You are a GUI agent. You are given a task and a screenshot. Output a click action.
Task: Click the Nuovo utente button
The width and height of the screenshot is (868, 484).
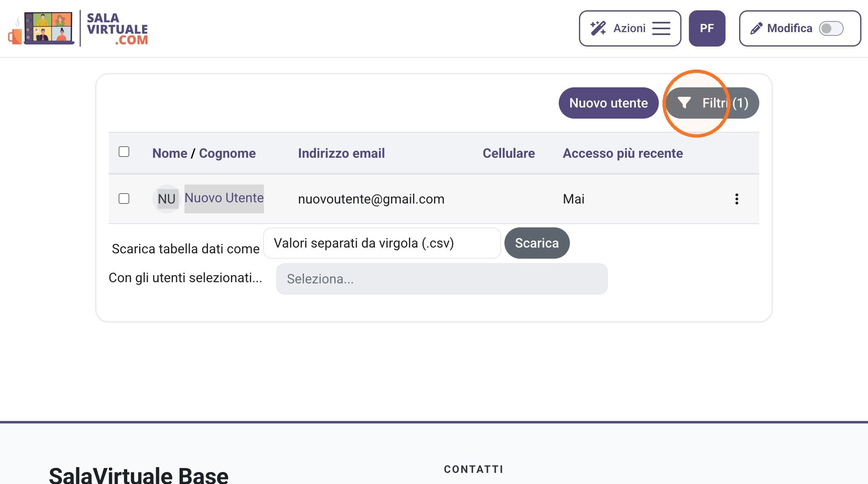pyautogui.click(x=609, y=103)
